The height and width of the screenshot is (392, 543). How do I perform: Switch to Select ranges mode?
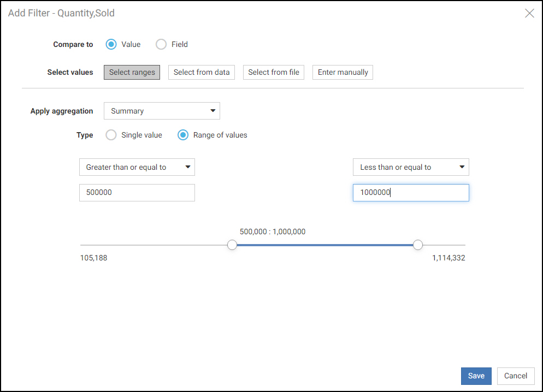click(132, 72)
